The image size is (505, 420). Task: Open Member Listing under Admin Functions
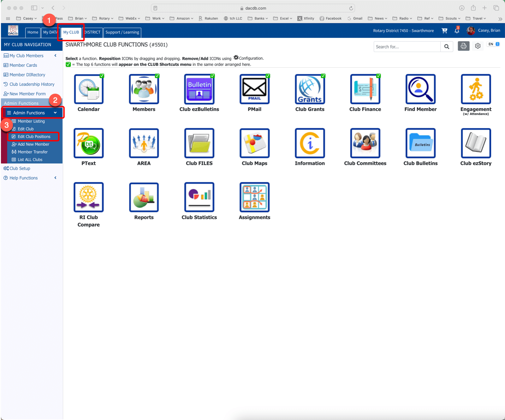tap(31, 121)
